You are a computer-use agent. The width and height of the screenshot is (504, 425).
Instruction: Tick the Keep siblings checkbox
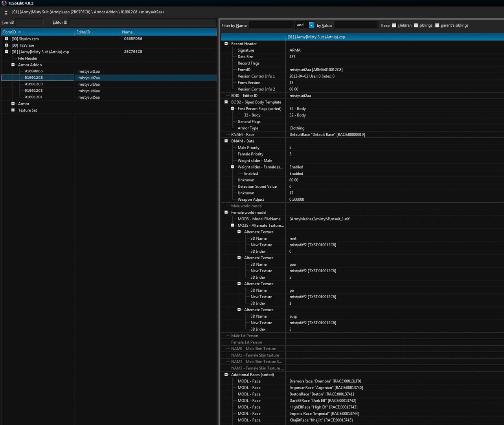coord(416,26)
